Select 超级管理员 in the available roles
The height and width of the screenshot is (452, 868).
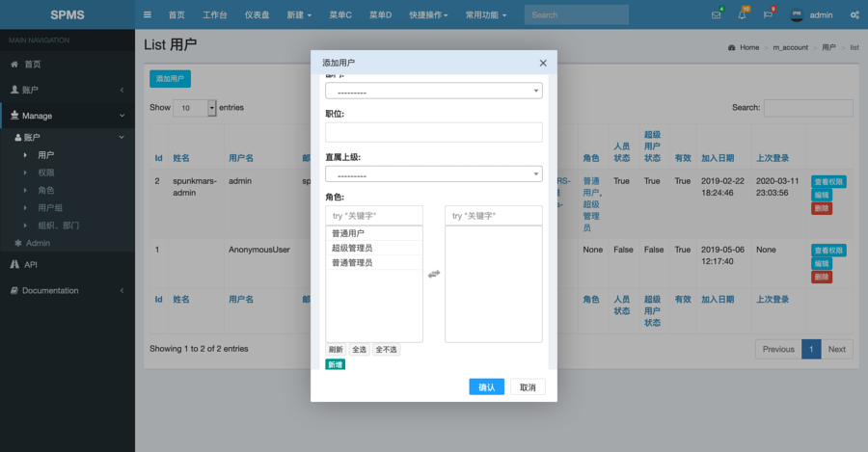pyautogui.click(x=374, y=248)
